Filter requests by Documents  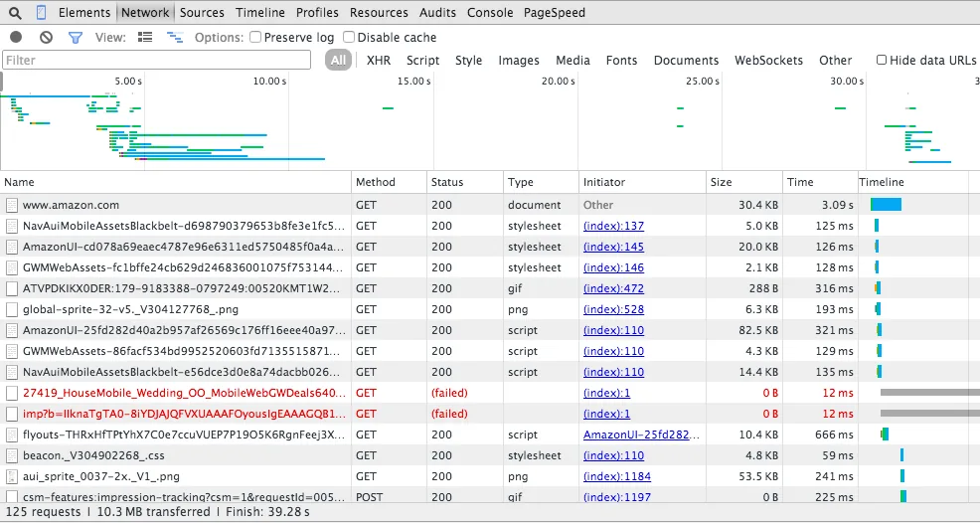point(686,60)
